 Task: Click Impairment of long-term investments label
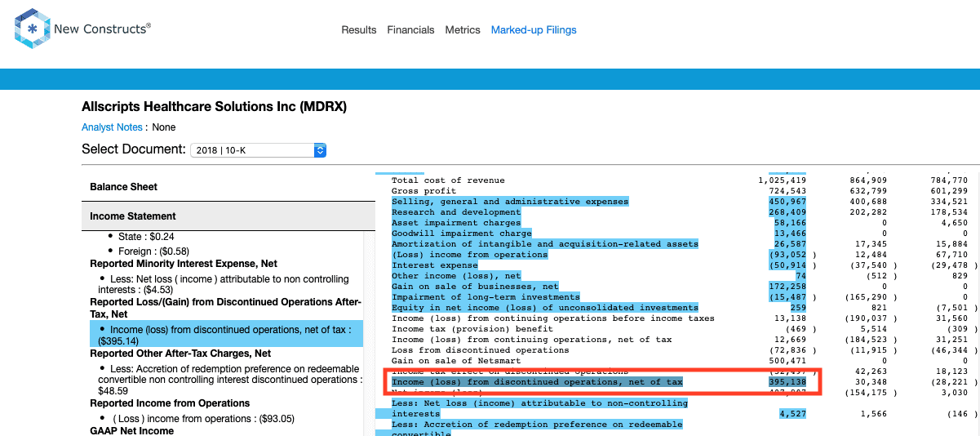486,297
